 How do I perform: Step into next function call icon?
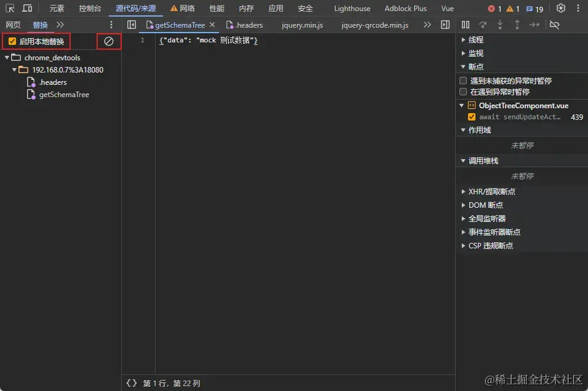(x=500, y=25)
